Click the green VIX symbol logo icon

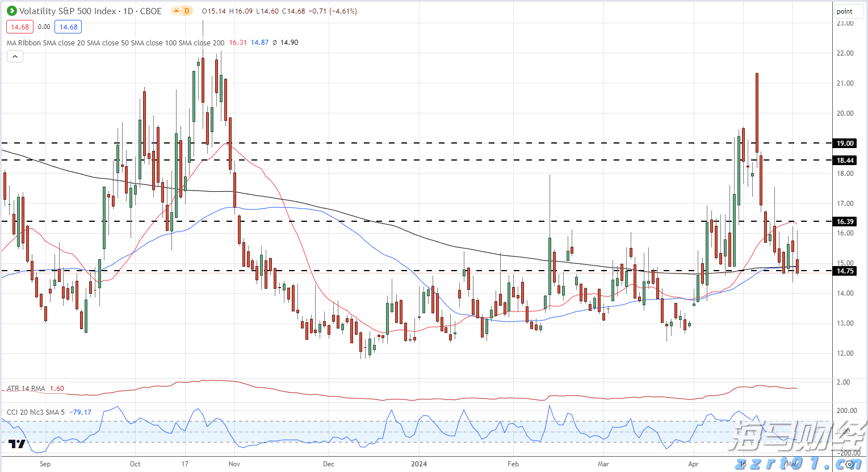click(x=11, y=11)
